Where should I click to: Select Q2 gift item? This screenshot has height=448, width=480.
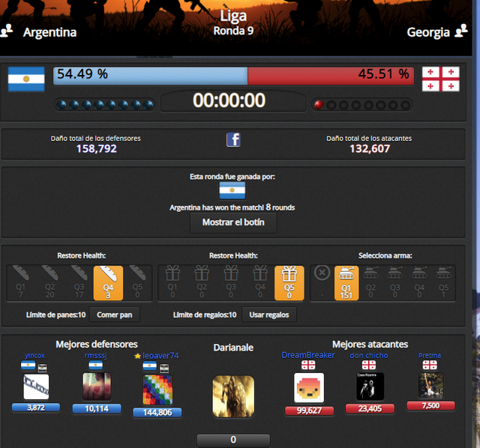pos(202,282)
